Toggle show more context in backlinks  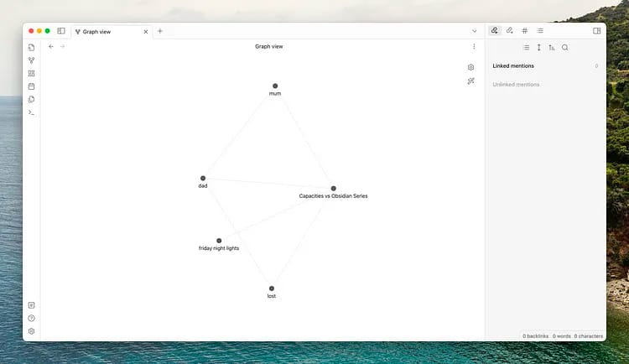coord(538,47)
